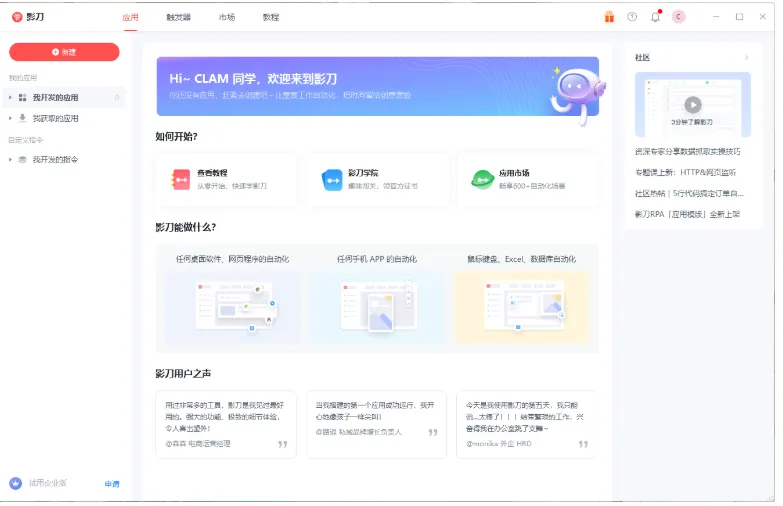The width and height of the screenshot is (783, 506).
Task: Select 我开发的指令 in the sidebar
Action: pyautogui.click(x=55, y=159)
